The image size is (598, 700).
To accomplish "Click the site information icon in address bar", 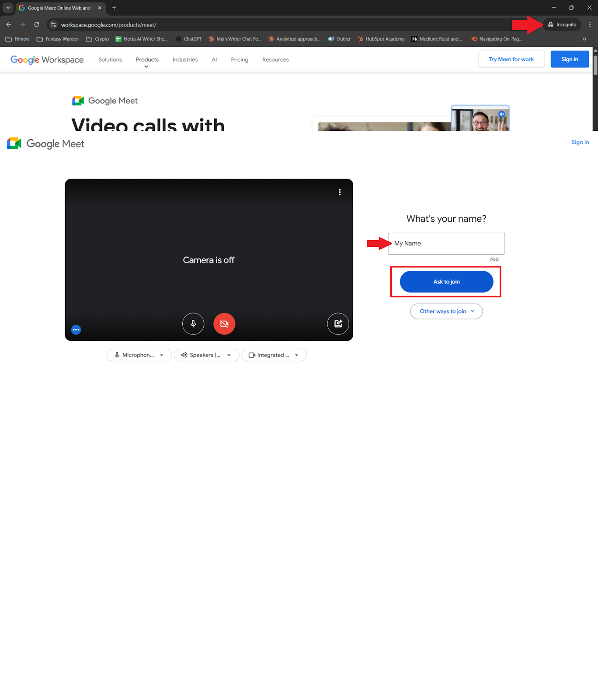I will click(53, 25).
